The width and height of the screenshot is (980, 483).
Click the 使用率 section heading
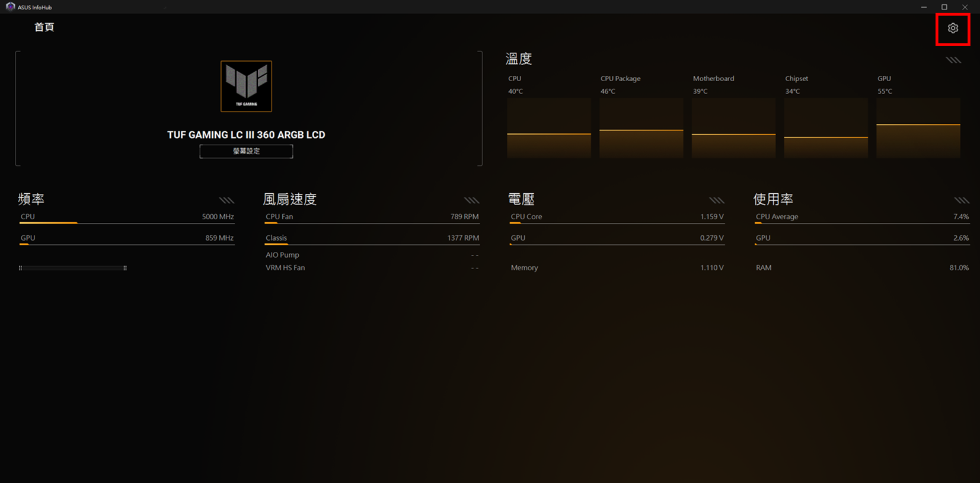point(773,199)
